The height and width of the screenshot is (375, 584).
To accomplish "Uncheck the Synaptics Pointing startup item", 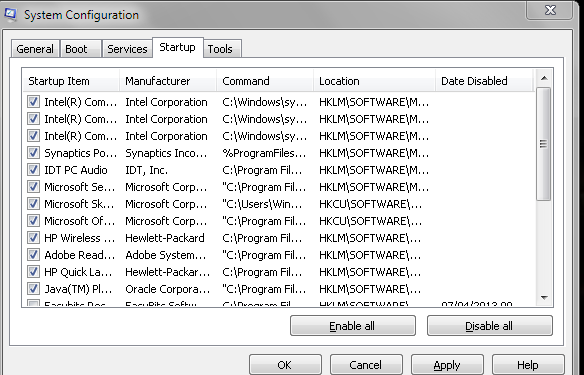I will coord(34,152).
